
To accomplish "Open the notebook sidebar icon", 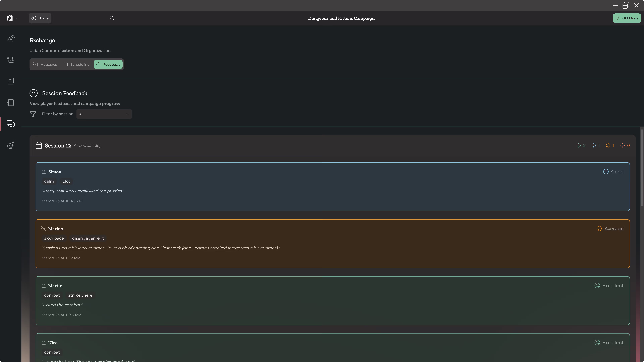I will [x=10, y=102].
